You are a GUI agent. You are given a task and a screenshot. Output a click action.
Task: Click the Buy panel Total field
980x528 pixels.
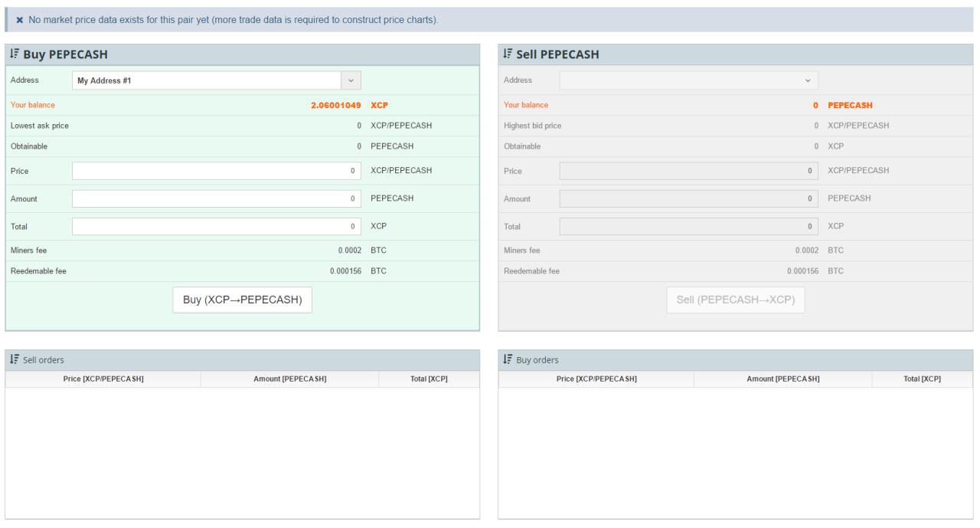[x=217, y=227]
